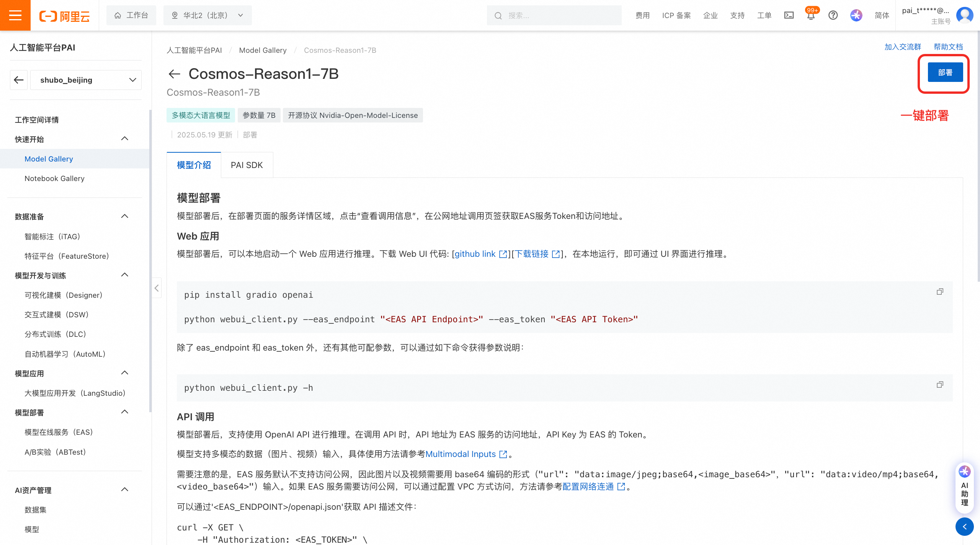980x545 pixels.
Task: Open the Cloud Shell terminal icon
Action: tap(789, 15)
